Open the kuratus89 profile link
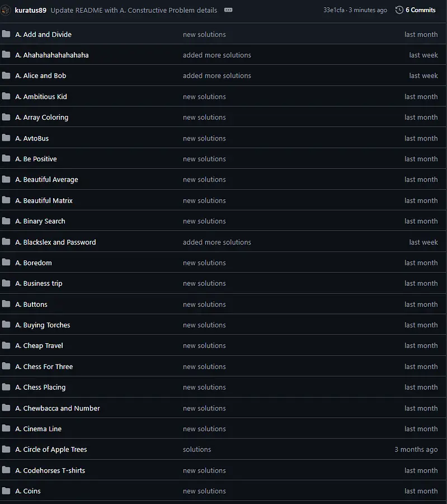Viewport: 447px width, 504px height. pyautogui.click(x=31, y=10)
